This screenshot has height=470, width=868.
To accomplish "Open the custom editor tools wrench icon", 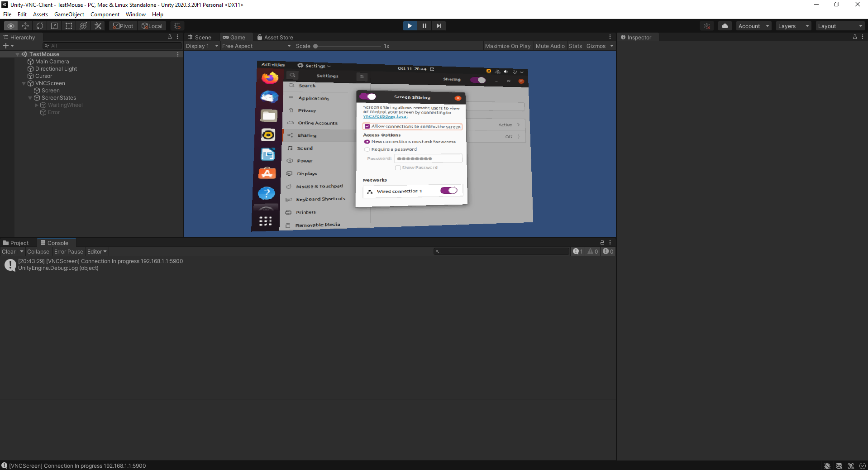I will click(98, 26).
